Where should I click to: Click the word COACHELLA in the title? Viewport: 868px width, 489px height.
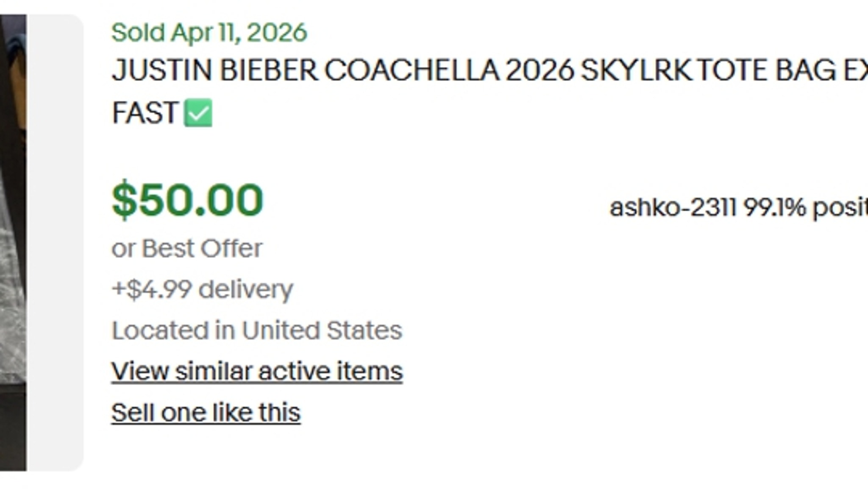(x=412, y=70)
